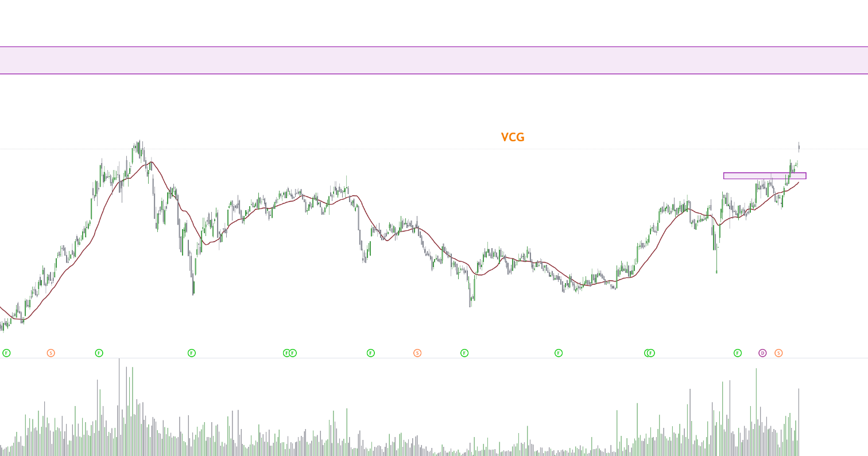
Task: Click the rightmost green E earnings marker
Action: click(x=738, y=353)
